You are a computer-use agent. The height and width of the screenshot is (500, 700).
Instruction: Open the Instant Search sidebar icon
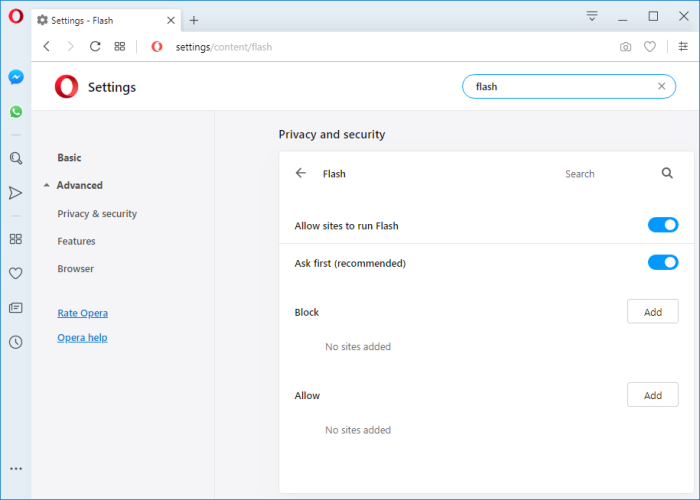click(16, 158)
